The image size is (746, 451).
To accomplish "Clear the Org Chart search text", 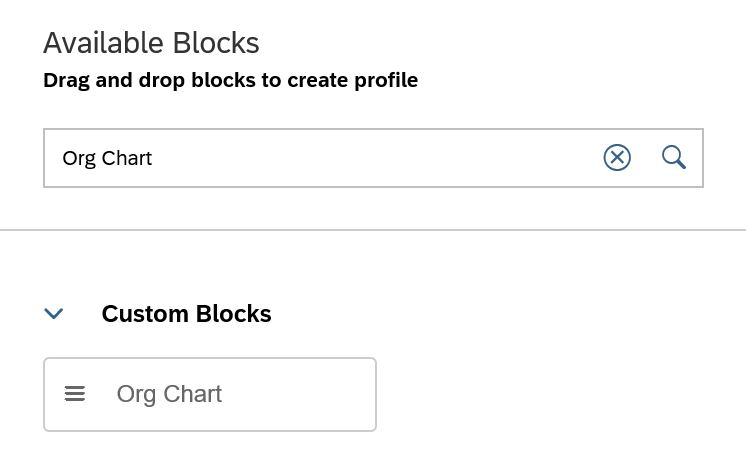I will click(x=617, y=157).
